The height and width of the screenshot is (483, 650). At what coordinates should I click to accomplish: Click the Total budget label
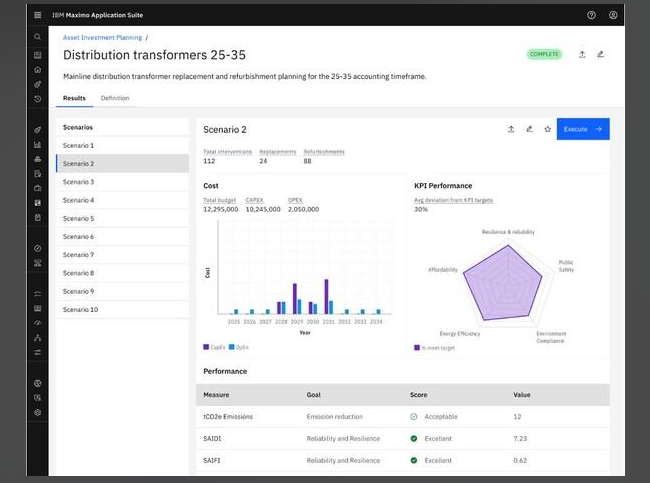[219, 200]
